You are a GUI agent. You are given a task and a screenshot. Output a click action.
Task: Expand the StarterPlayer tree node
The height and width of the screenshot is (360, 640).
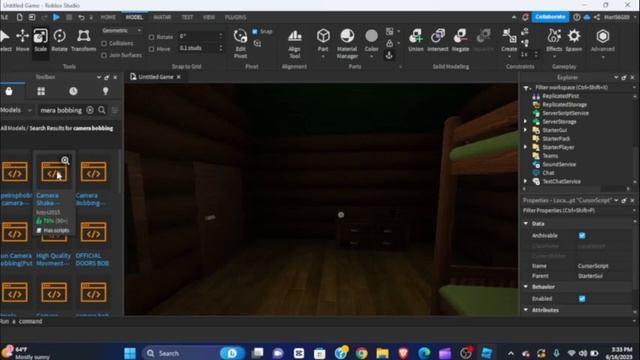tap(526, 147)
